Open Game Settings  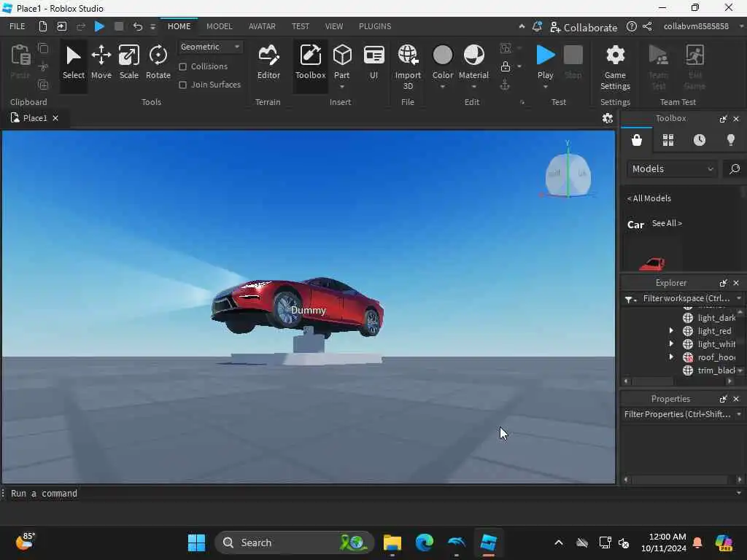coord(615,66)
